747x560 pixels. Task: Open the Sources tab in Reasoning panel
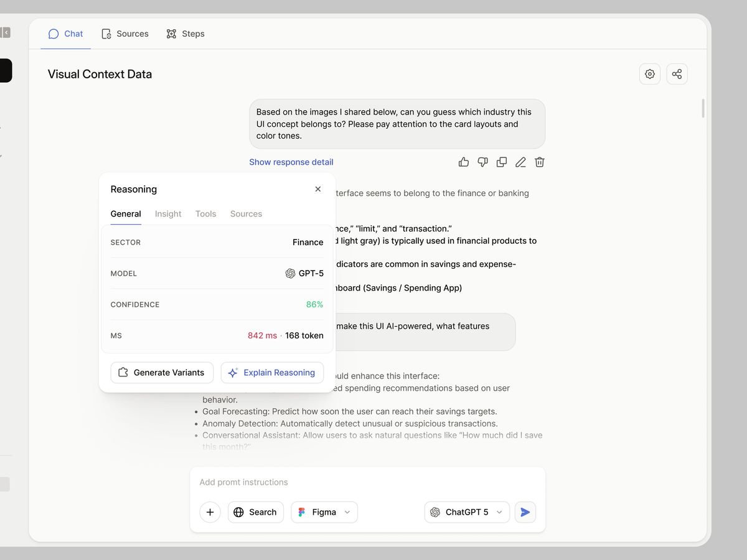click(246, 213)
